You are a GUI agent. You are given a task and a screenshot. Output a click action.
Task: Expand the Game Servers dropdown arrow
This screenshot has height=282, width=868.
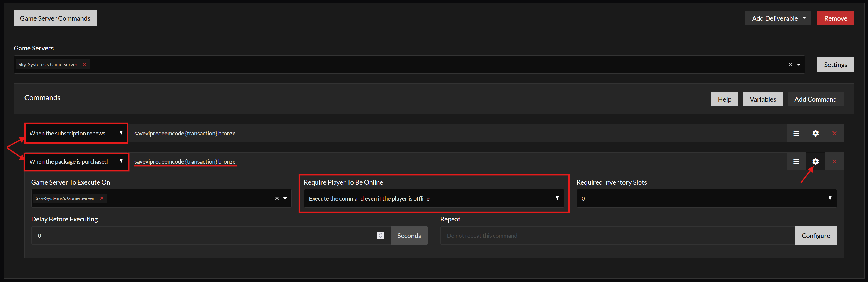[798, 64]
